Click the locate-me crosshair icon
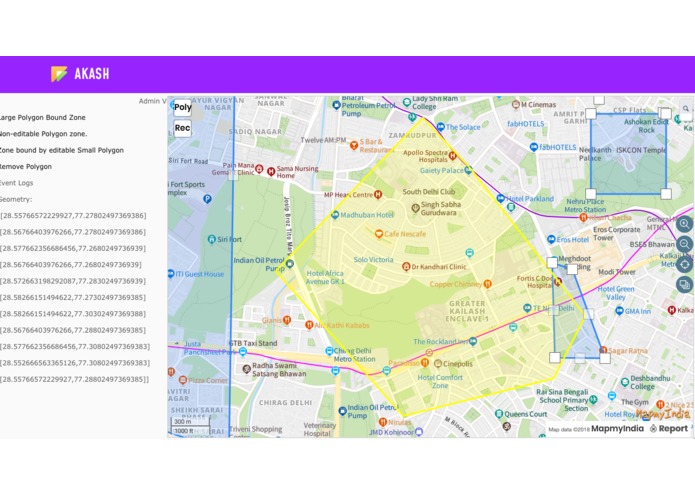Image resolution: width=695 pixels, height=494 pixels. (684, 265)
